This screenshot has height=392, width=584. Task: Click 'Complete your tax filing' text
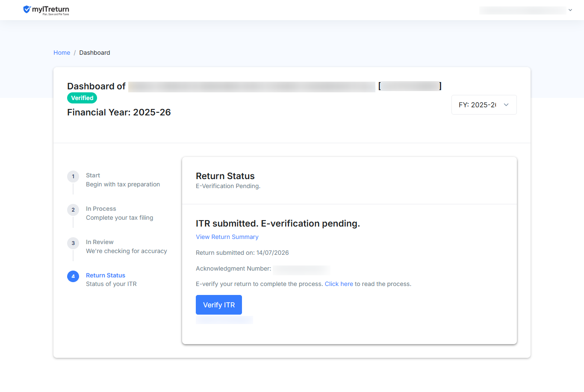pyautogui.click(x=120, y=218)
